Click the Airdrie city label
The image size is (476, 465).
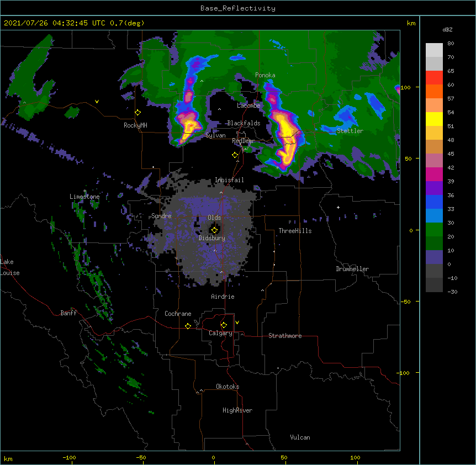click(223, 297)
